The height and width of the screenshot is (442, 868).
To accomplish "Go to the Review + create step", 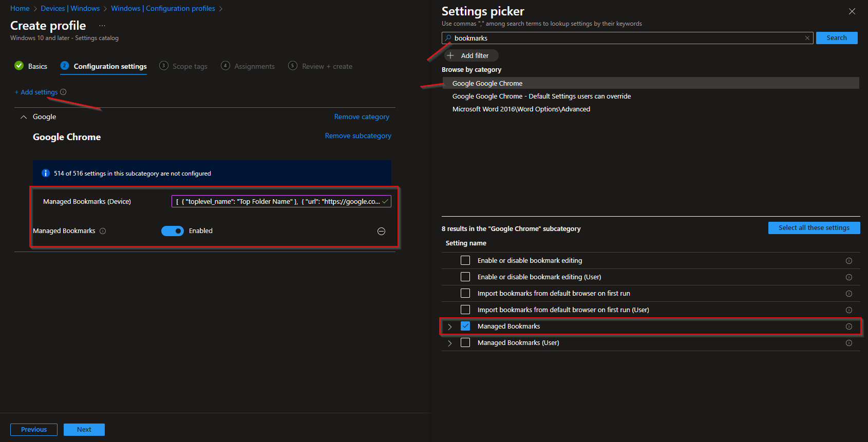I will [x=320, y=66].
